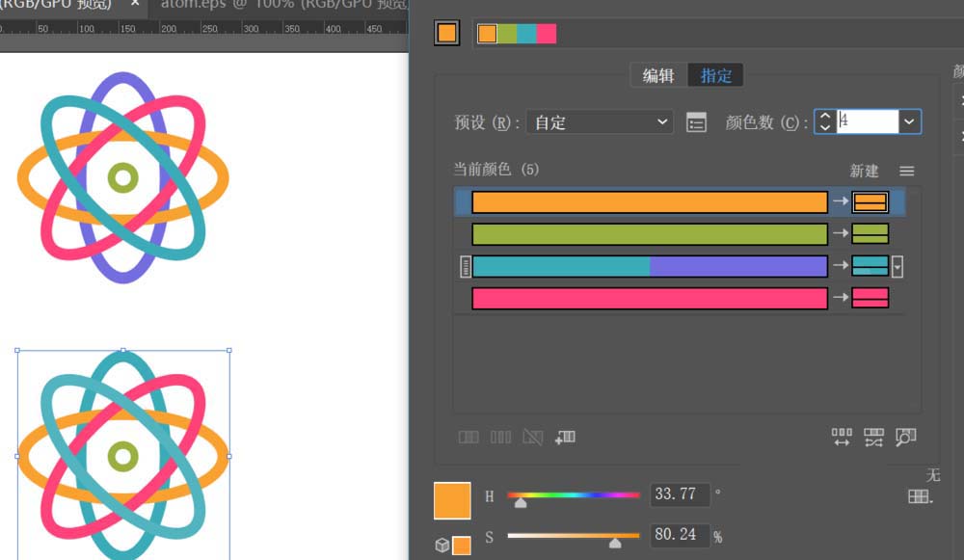Exclude selected colors icon

(x=532, y=437)
